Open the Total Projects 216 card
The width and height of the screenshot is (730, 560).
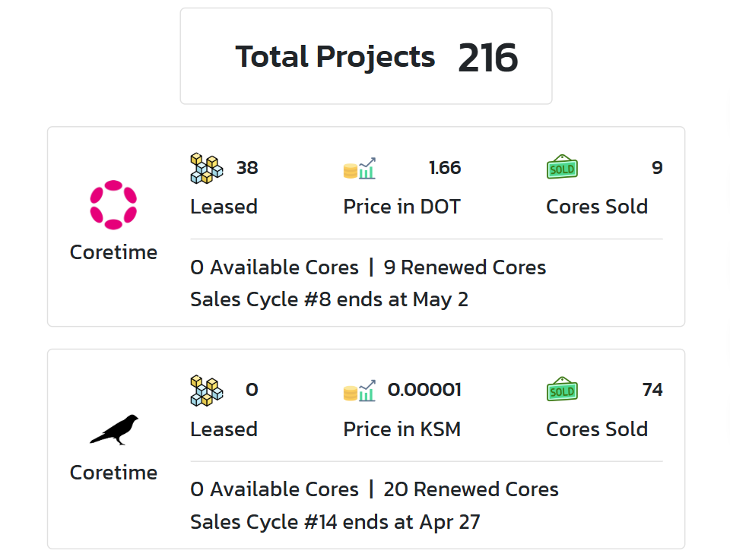click(366, 56)
